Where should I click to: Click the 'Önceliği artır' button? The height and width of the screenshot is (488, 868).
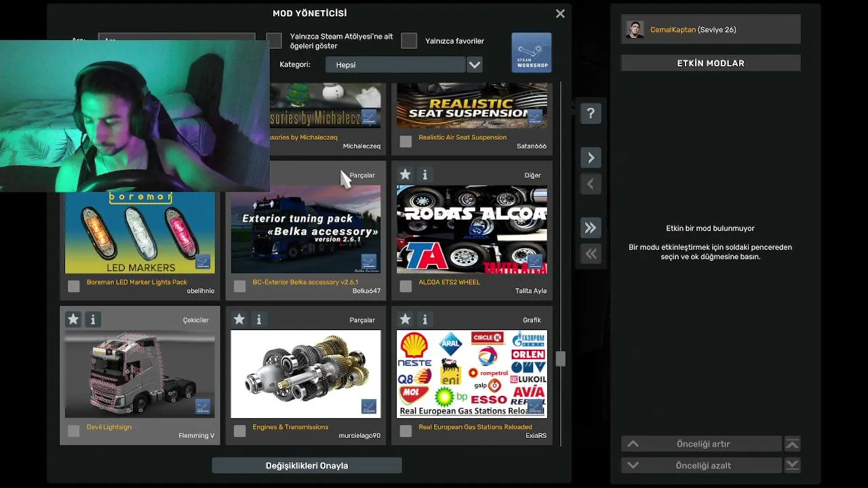click(x=701, y=444)
